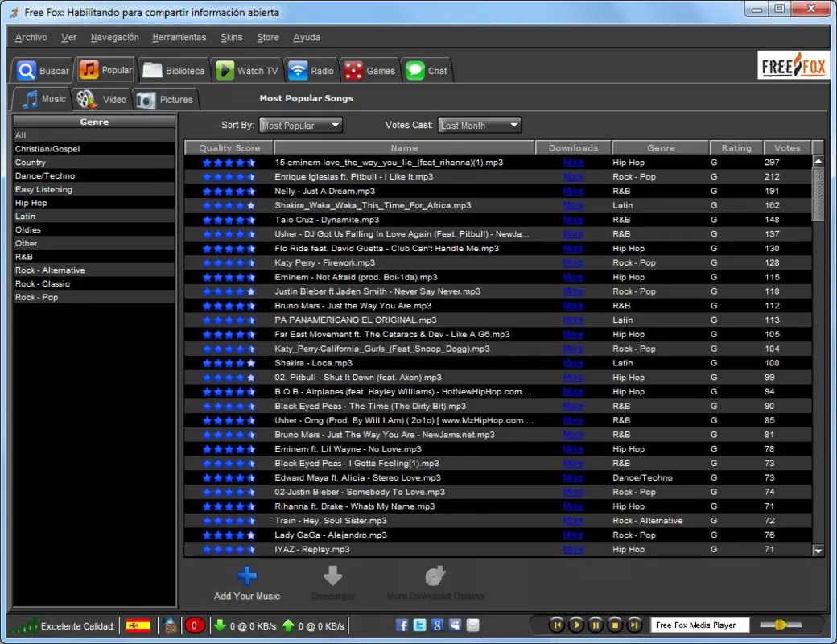
Task: Click More link for Nelly - Just A Dream
Action: coord(573,191)
